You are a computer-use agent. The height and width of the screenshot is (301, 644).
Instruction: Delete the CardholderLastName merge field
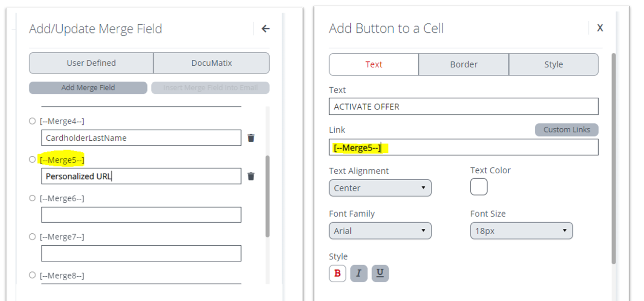pyautogui.click(x=251, y=138)
